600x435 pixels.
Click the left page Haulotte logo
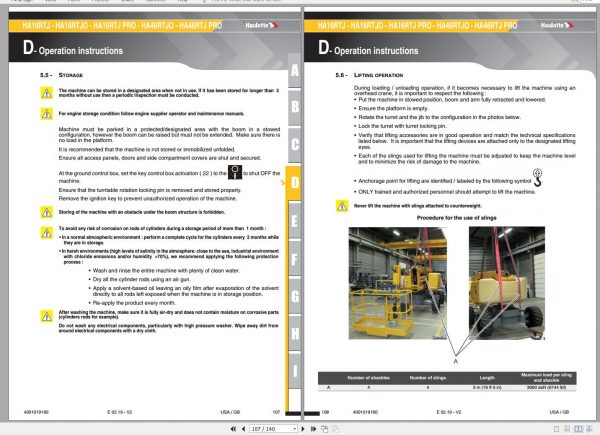point(262,25)
